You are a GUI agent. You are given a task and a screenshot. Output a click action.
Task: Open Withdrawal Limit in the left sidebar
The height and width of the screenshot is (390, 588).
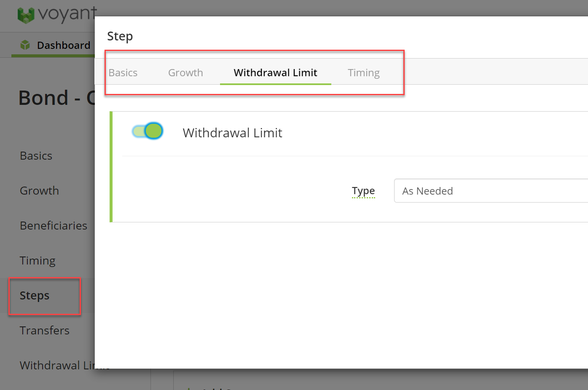(x=57, y=365)
